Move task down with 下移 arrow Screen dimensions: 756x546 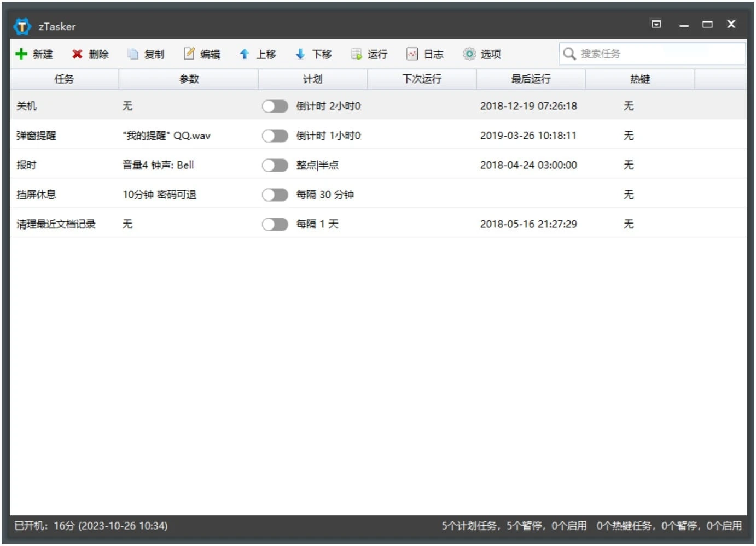(300, 54)
